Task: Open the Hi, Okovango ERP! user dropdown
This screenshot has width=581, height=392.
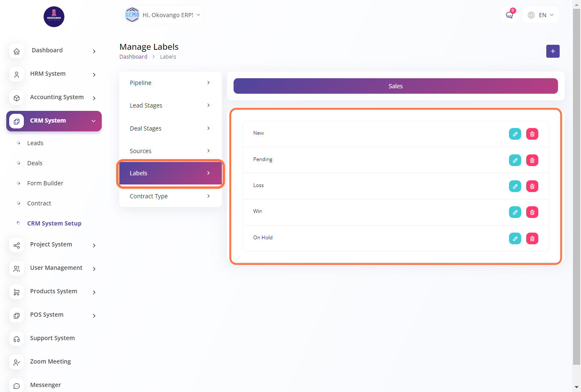Action: click(163, 15)
